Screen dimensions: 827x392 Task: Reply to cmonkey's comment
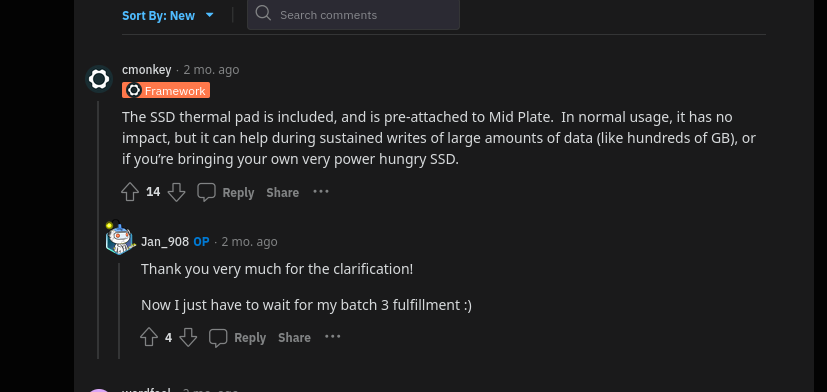(x=226, y=193)
